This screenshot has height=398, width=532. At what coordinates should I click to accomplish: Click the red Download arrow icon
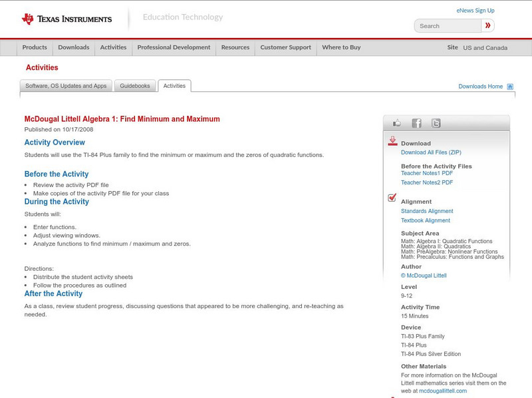tap(392, 142)
